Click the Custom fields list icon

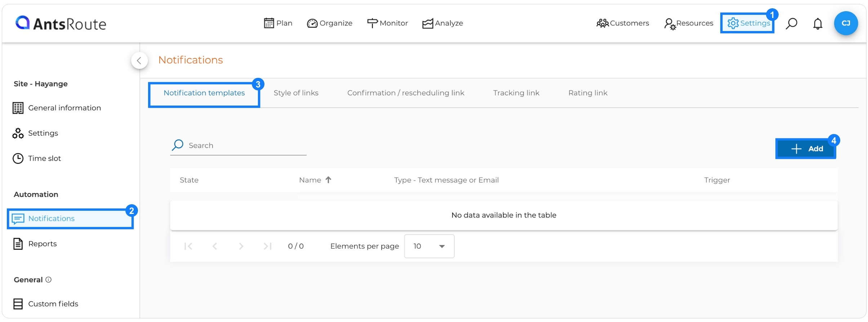tap(18, 304)
